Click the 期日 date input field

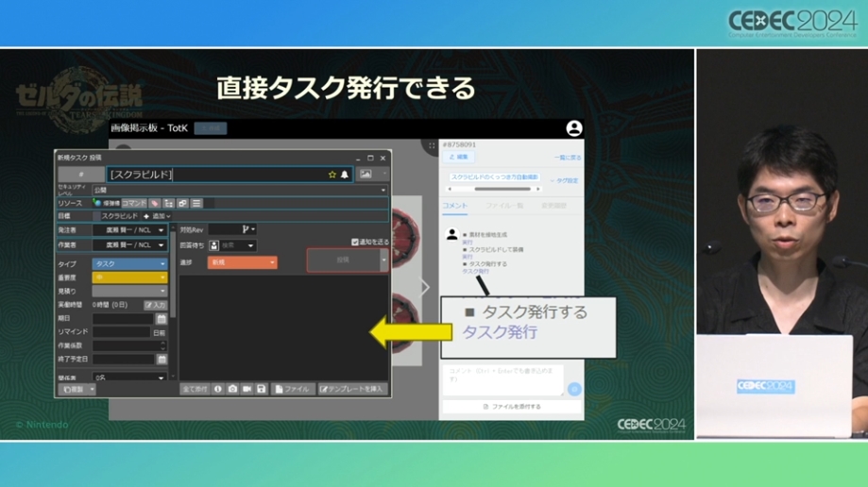(x=123, y=318)
